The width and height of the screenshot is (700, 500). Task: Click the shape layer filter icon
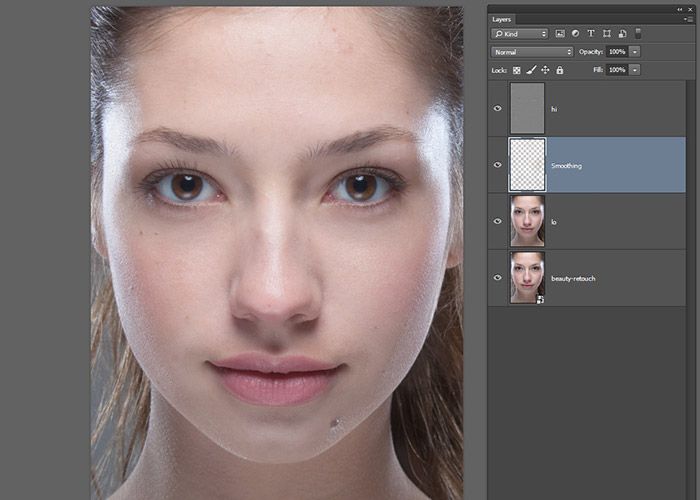[608, 34]
